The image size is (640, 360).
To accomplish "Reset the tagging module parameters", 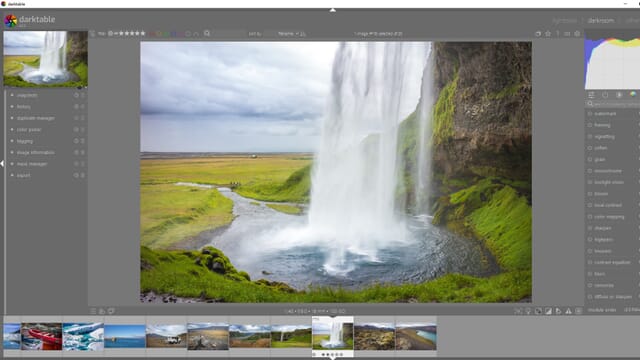I will 76,141.
